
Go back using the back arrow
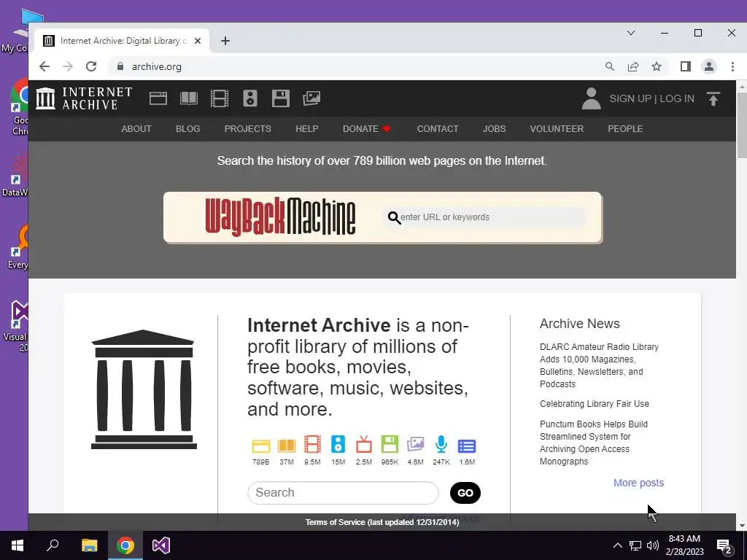pos(44,66)
